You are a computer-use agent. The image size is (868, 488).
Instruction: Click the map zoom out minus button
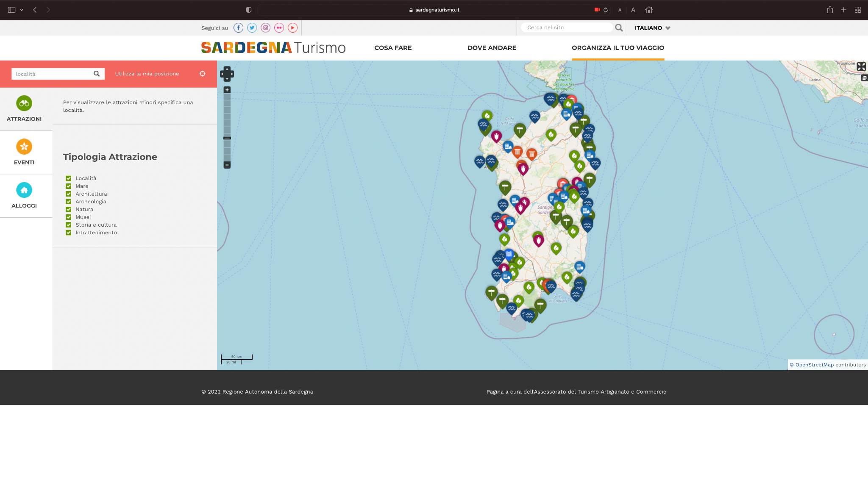227,165
